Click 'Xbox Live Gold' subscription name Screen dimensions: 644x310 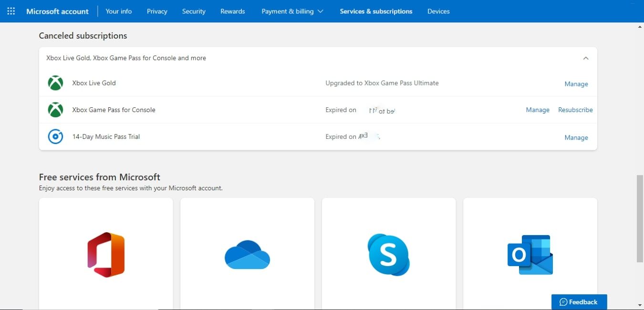pos(94,83)
